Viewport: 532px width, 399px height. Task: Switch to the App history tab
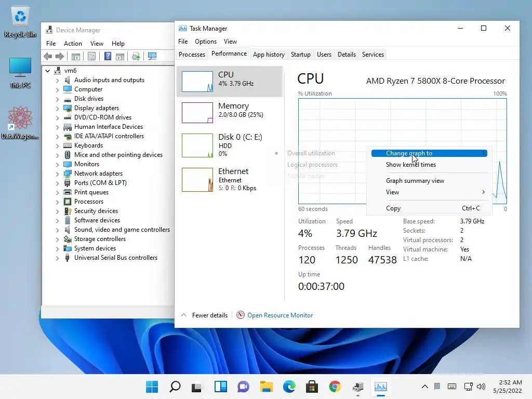click(269, 55)
